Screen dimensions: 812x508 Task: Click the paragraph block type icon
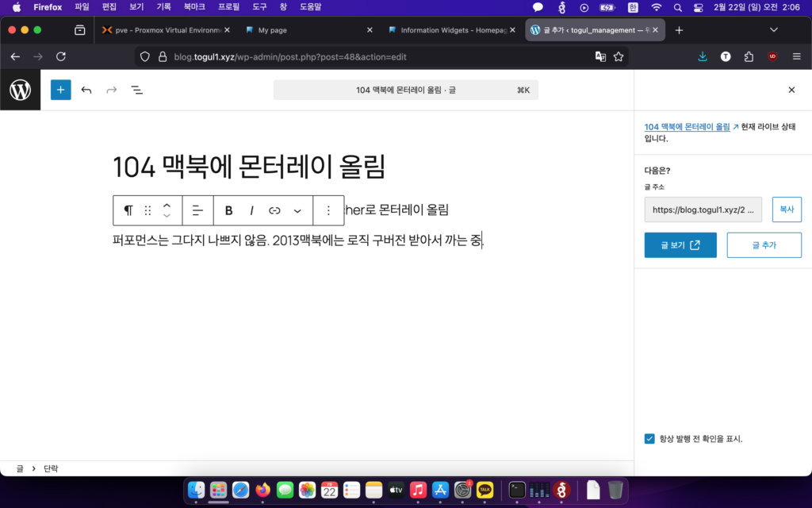pos(128,210)
